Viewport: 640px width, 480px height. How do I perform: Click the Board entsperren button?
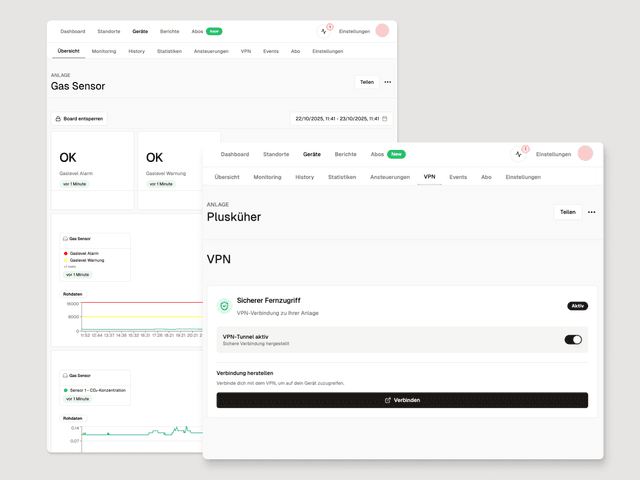pyautogui.click(x=80, y=118)
